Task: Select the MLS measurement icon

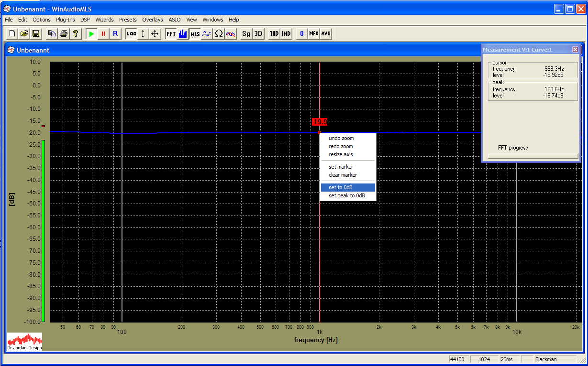Action: [x=195, y=33]
